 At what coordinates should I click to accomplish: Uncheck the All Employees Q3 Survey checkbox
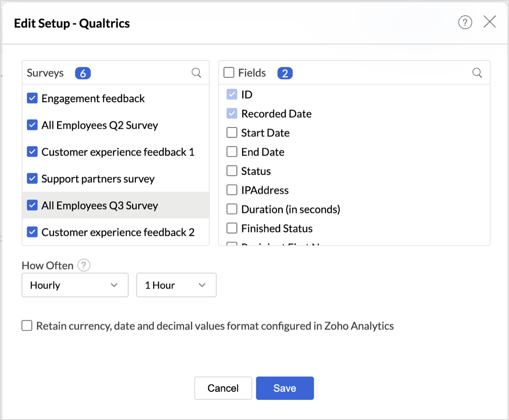click(32, 205)
